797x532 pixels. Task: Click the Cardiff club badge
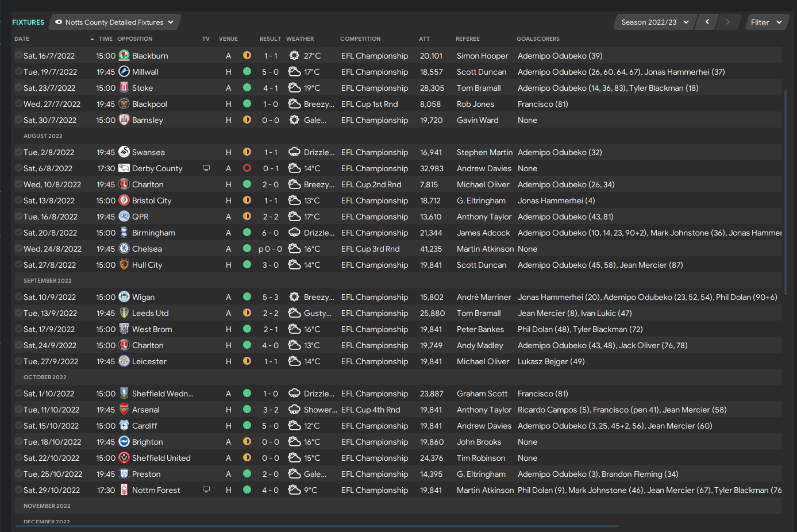point(124,426)
